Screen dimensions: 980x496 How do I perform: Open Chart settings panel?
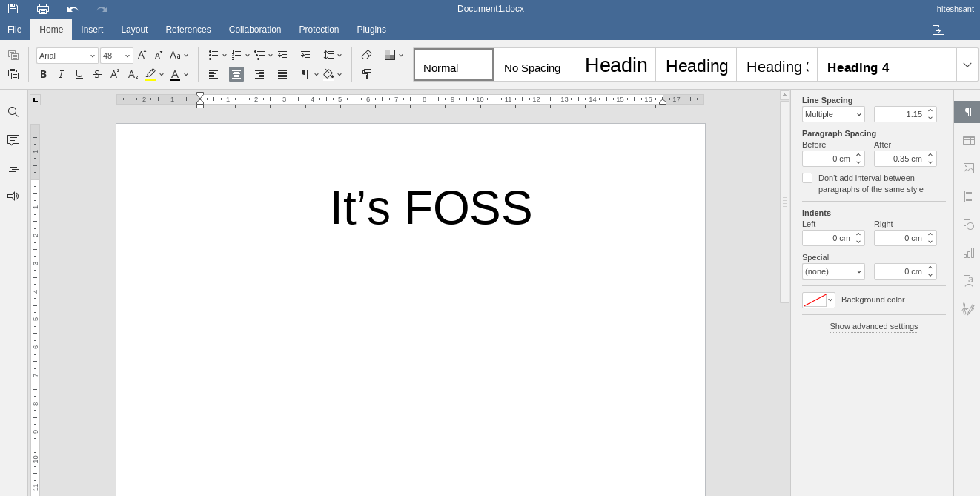click(x=968, y=253)
